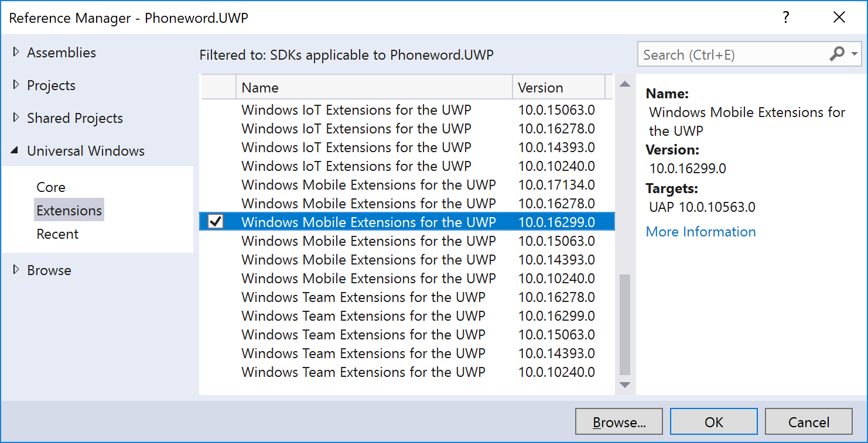Select Windows Mobile Extensions version 10.0.10240.0
868x443 pixels.
click(x=406, y=278)
